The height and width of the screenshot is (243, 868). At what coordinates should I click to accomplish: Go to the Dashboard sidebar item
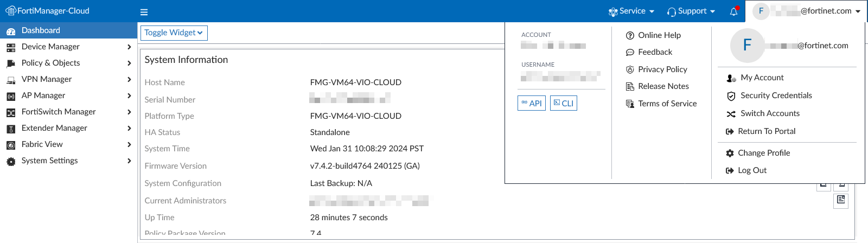pyautogui.click(x=41, y=30)
